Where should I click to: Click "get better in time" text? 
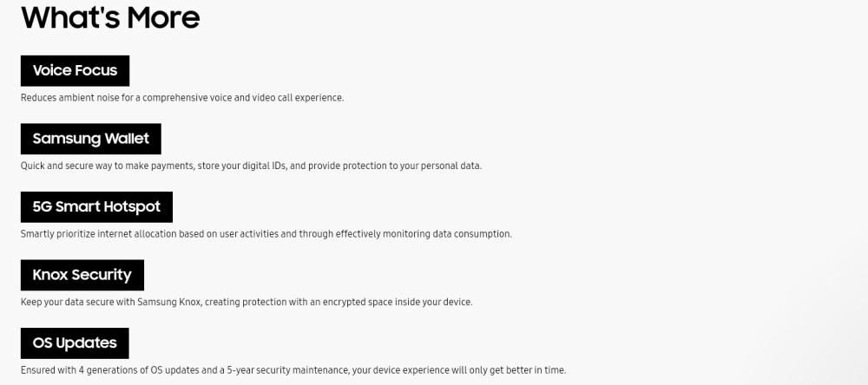pos(529,370)
